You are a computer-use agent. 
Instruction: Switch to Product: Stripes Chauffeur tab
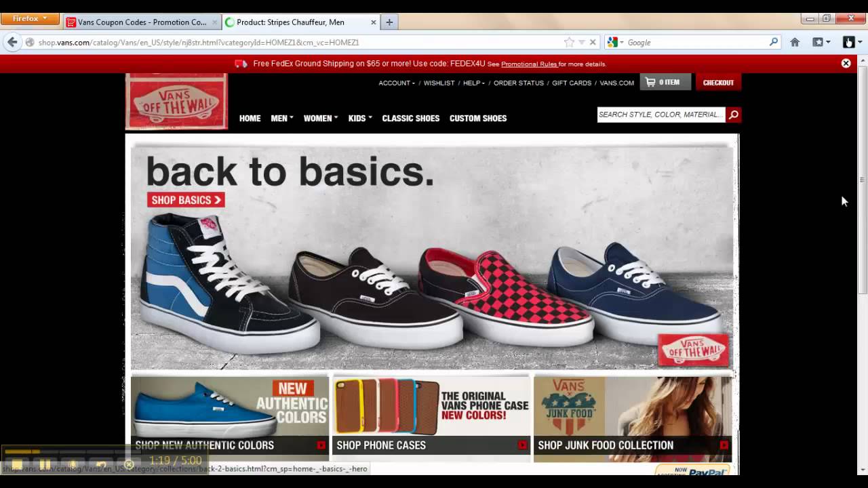pos(301,22)
